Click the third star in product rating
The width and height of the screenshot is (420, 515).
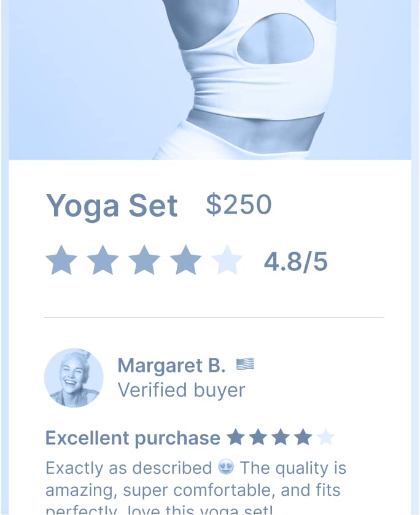click(144, 260)
